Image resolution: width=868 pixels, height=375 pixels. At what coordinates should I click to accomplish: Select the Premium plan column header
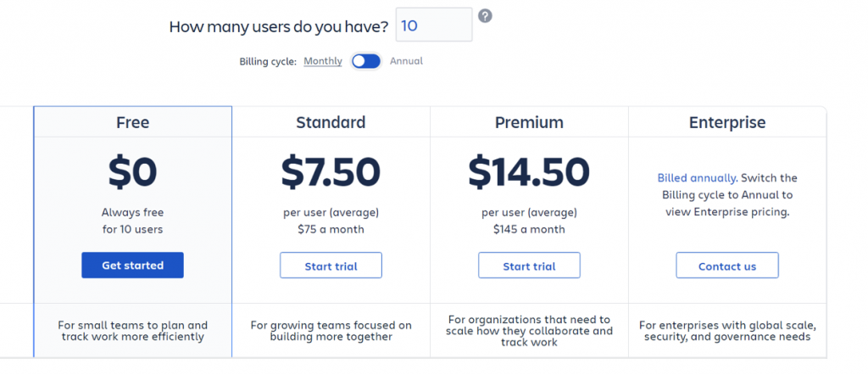pos(529,122)
